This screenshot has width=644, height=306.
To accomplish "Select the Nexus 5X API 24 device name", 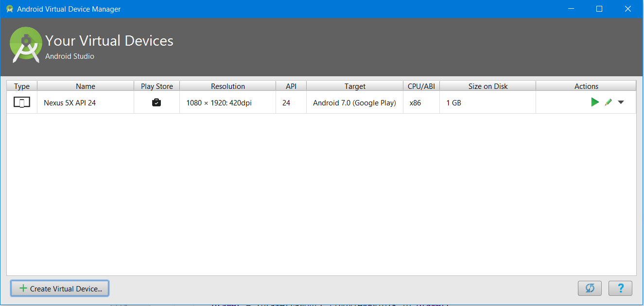I will [70, 103].
